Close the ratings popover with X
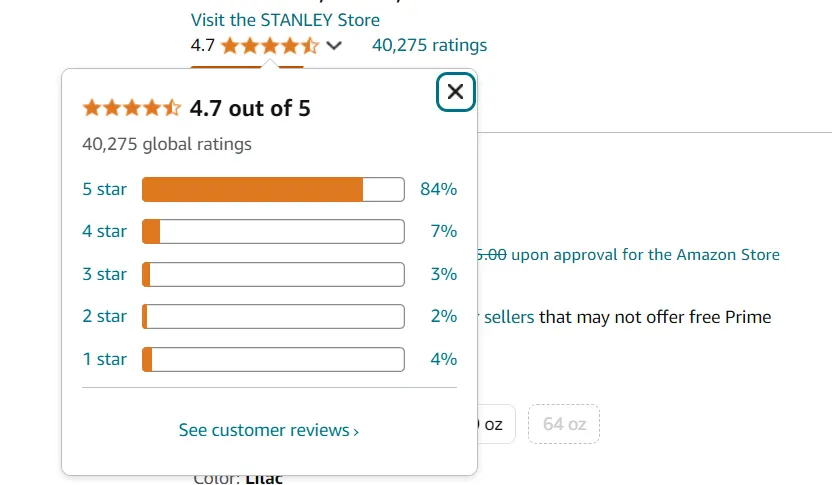The height and width of the screenshot is (485, 836). [455, 92]
